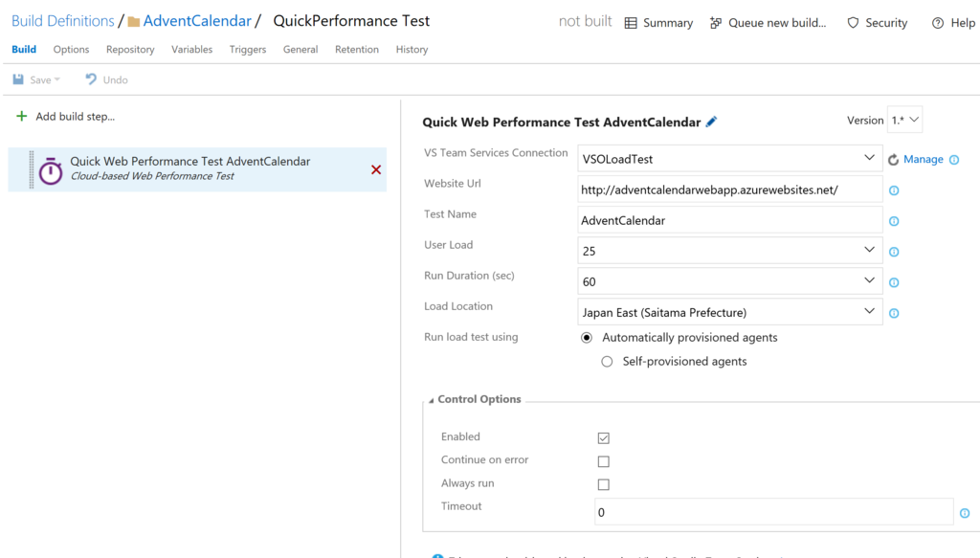The width and height of the screenshot is (980, 558).
Task: Open the Triggers tab
Action: coord(248,50)
